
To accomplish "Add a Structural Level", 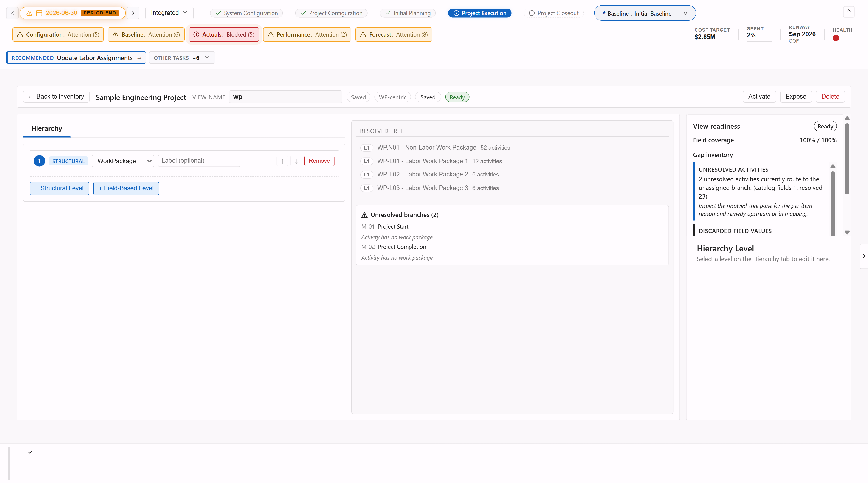I will [59, 188].
